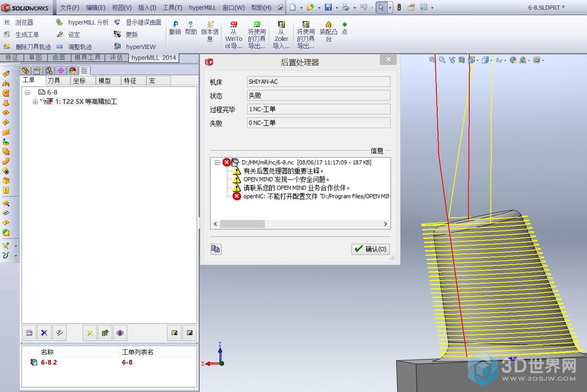Open the 文件(F) menu
Image resolution: width=587 pixels, height=392 pixels.
70,8
